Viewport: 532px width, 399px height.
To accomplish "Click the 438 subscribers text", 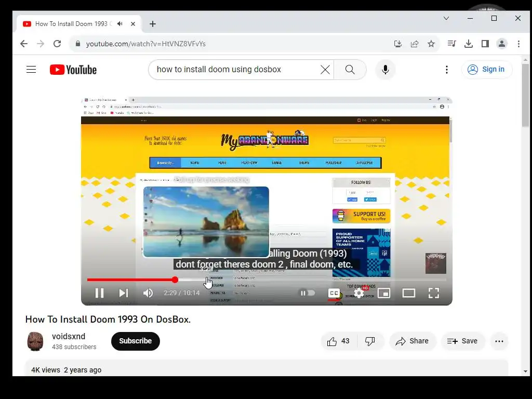I will [x=74, y=347].
